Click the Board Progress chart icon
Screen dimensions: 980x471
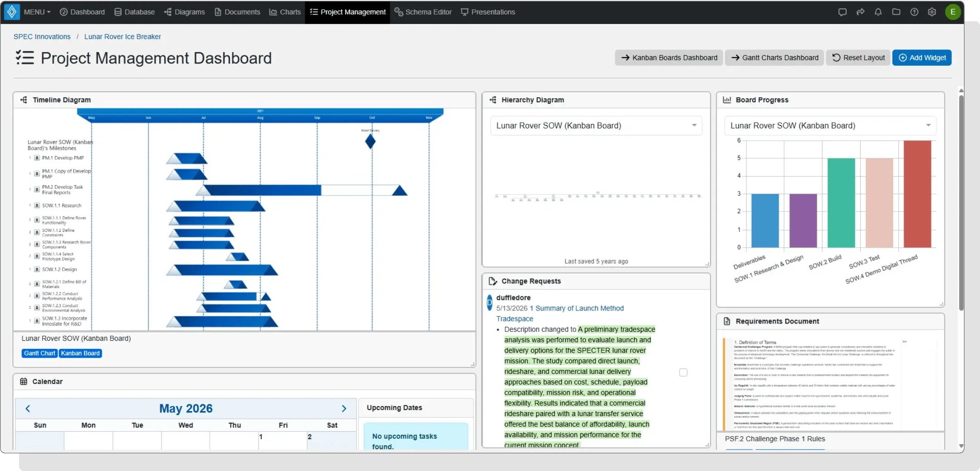coord(727,100)
